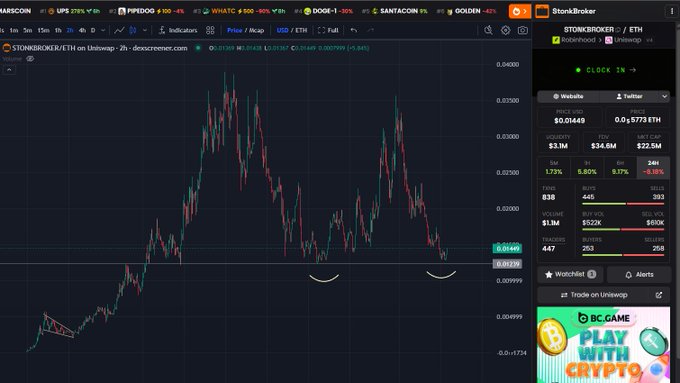680x383 pixels.
Task: Click the 0.01239 horizontal line price label
Action: (x=507, y=264)
